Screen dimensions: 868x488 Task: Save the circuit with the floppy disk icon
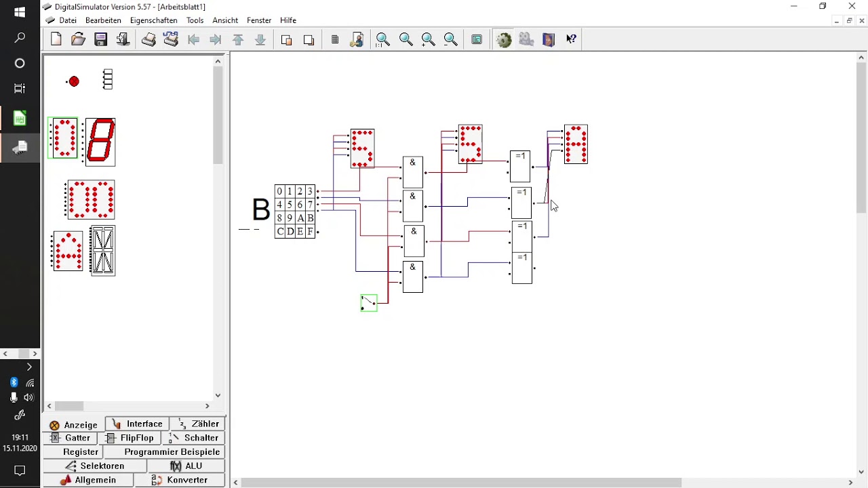click(x=101, y=39)
